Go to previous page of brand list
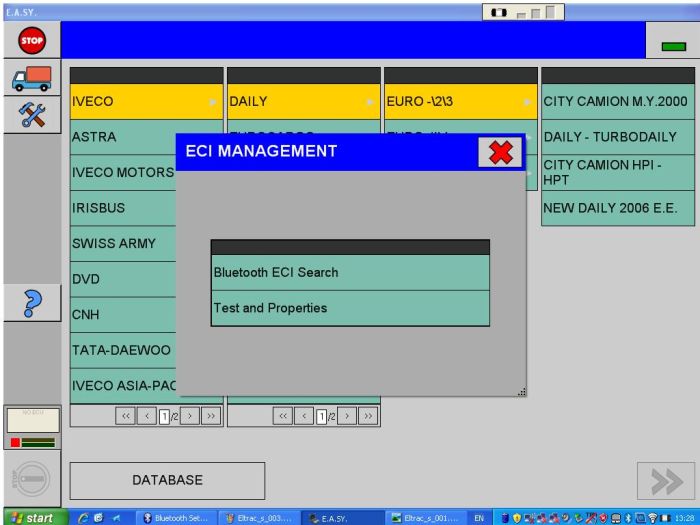700x525 pixels. [147, 416]
